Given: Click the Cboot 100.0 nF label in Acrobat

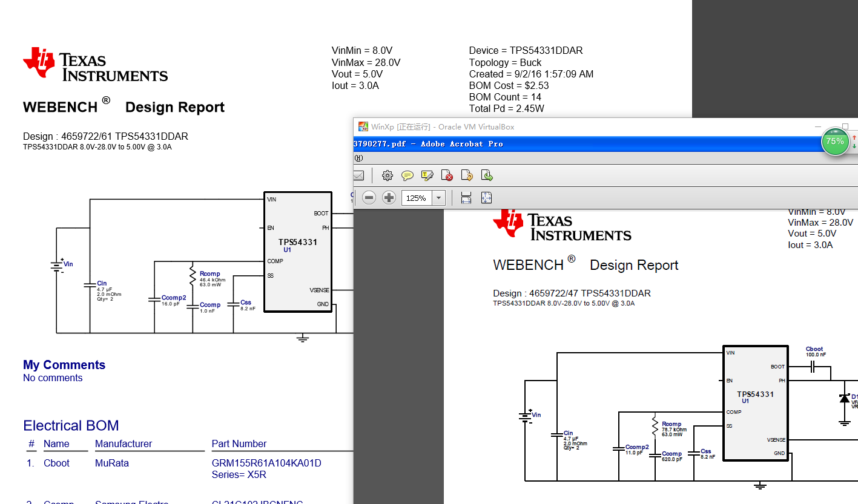Looking at the screenshot, I should (816, 352).
